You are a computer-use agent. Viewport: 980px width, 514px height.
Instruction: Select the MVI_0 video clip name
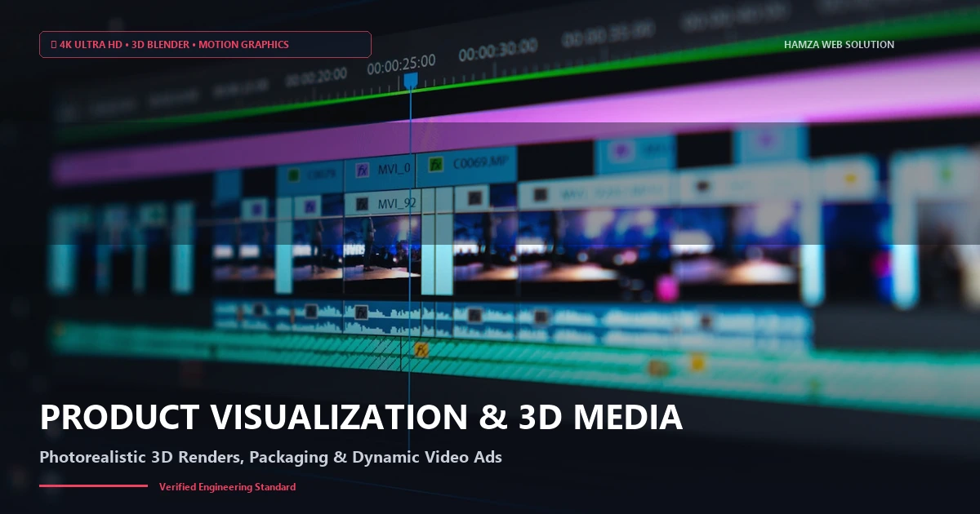tap(395, 169)
